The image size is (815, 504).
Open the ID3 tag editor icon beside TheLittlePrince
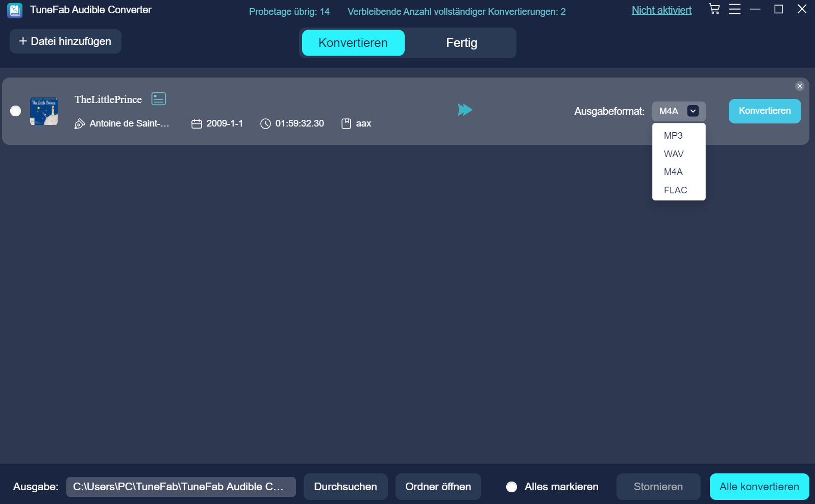pos(159,99)
